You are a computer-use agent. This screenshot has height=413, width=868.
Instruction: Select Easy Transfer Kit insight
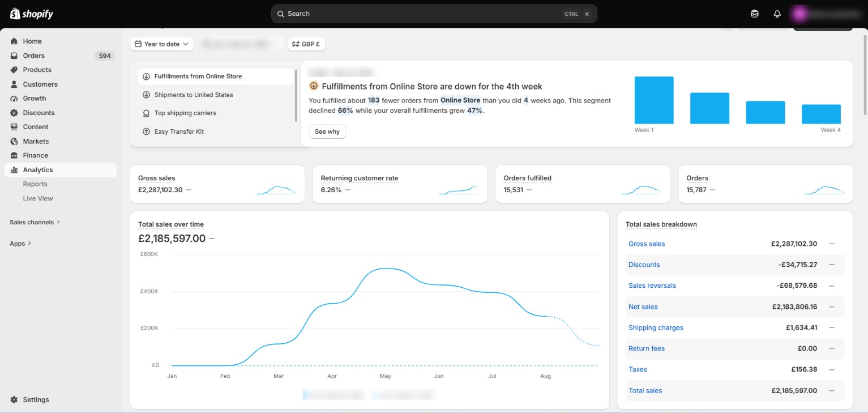coord(216,131)
